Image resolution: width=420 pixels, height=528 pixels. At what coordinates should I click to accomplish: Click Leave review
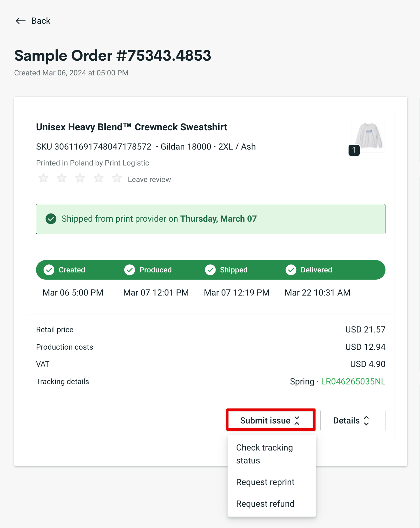click(149, 179)
